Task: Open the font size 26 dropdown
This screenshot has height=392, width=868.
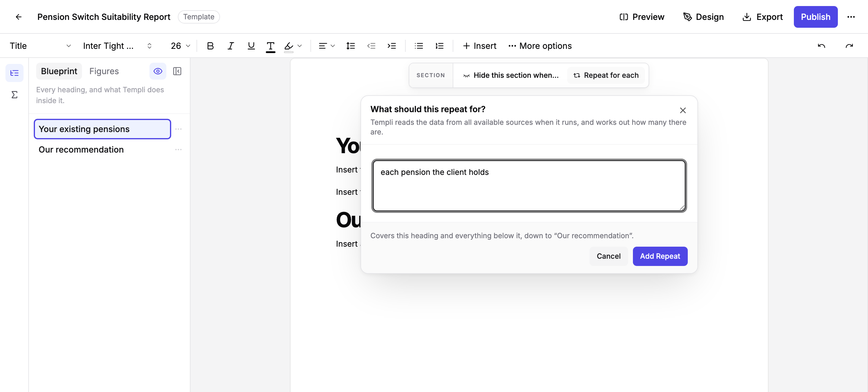Action: (180, 46)
